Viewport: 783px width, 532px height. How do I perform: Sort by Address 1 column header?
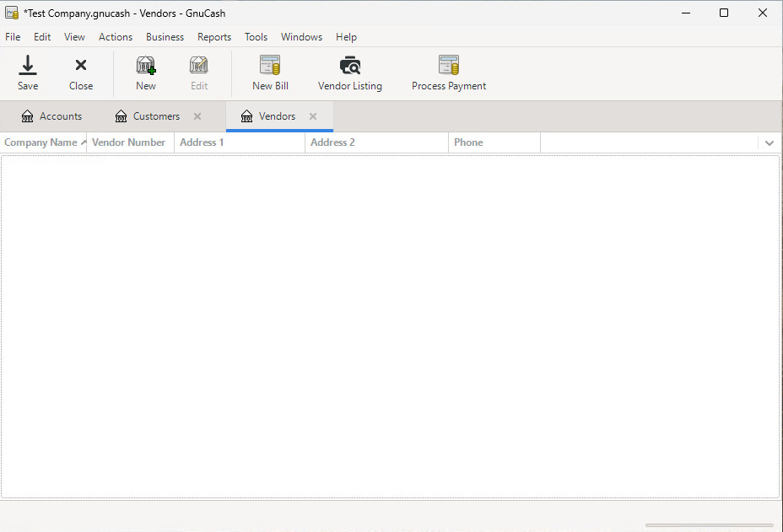[240, 142]
